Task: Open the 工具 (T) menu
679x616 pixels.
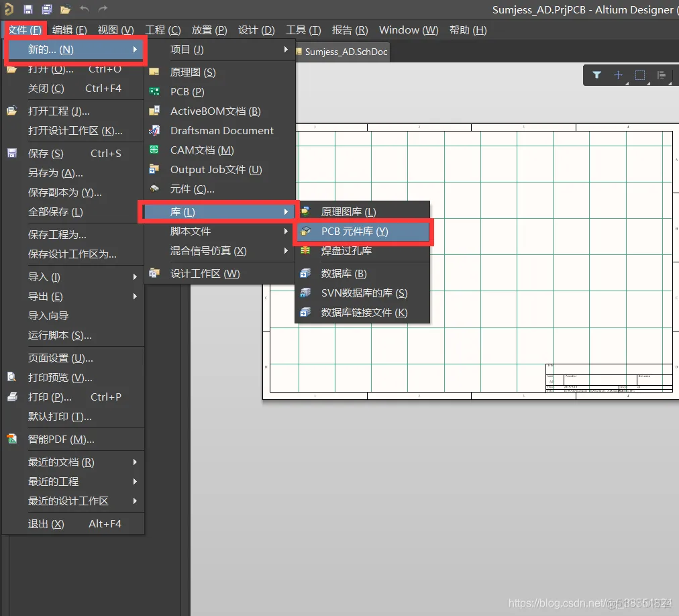Action: (x=303, y=30)
